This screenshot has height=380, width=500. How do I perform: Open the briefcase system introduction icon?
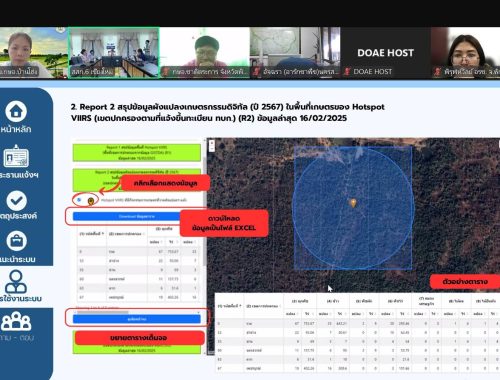point(16,241)
